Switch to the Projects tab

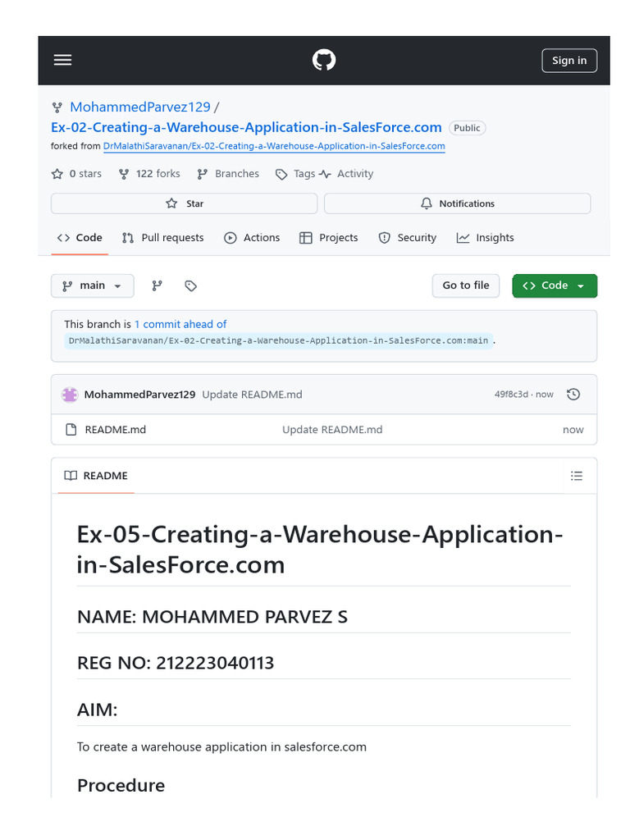point(328,238)
